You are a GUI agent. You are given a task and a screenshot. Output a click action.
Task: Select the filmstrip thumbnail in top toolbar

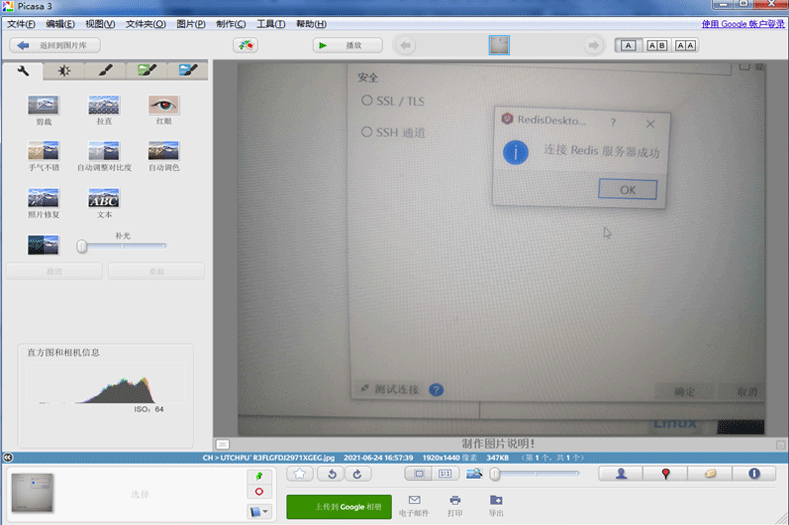point(499,45)
